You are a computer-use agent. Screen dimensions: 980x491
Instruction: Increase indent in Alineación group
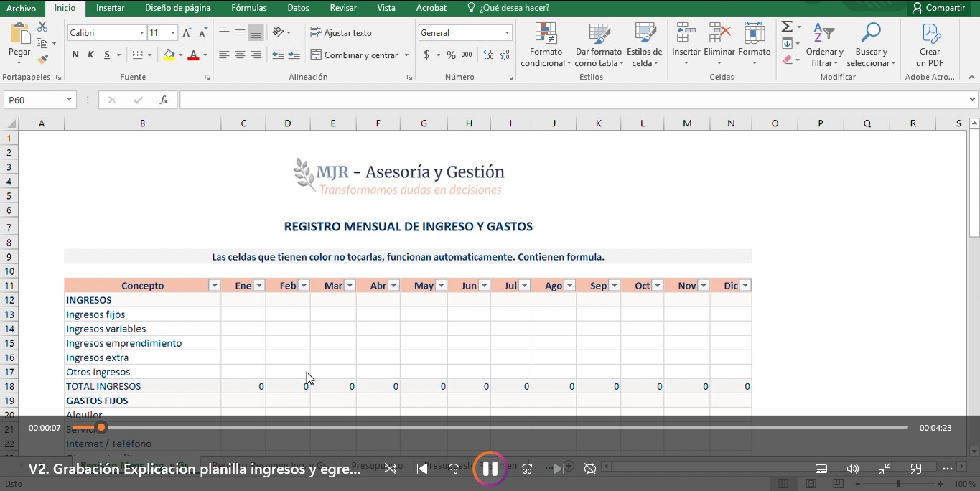pos(294,55)
